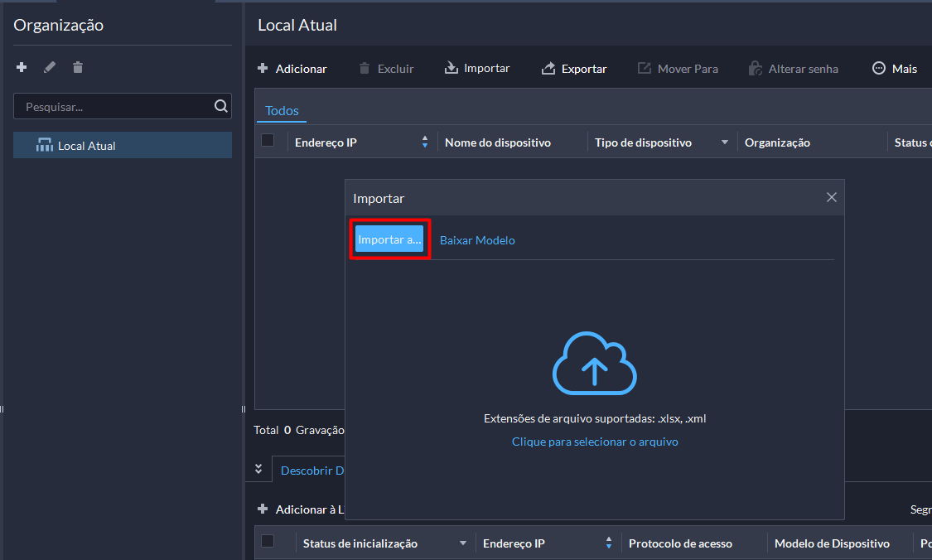The image size is (932, 560).
Task: Sort by Endereço IP in the top table
Action: point(425,142)
